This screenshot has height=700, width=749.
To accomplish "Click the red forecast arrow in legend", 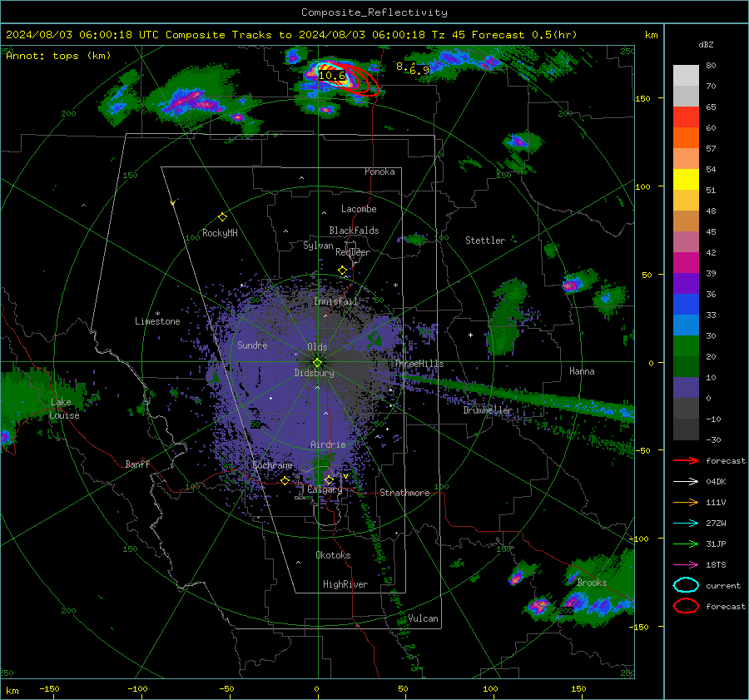I will (686, 460).
